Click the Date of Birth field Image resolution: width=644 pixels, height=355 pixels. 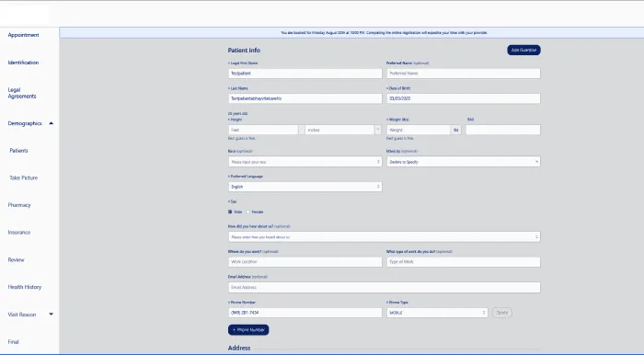tap(464, 98)
